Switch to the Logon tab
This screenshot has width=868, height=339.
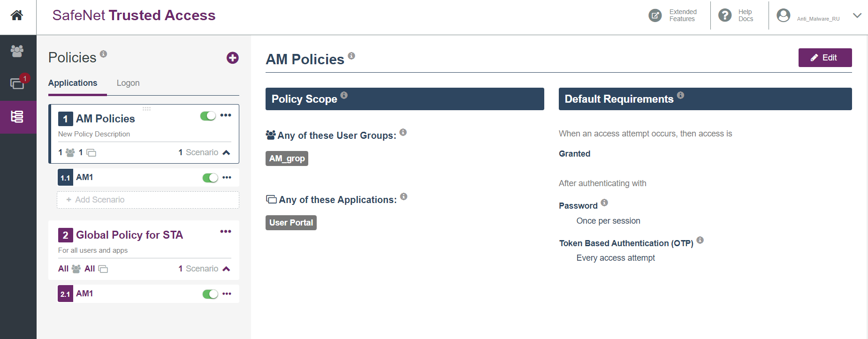[x=128, y=83]
